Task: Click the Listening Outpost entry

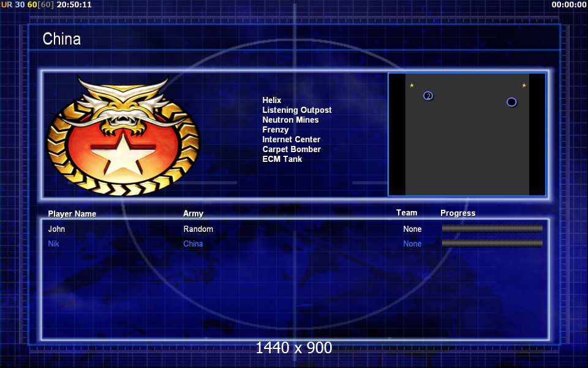Action: (x=297, y=110)
